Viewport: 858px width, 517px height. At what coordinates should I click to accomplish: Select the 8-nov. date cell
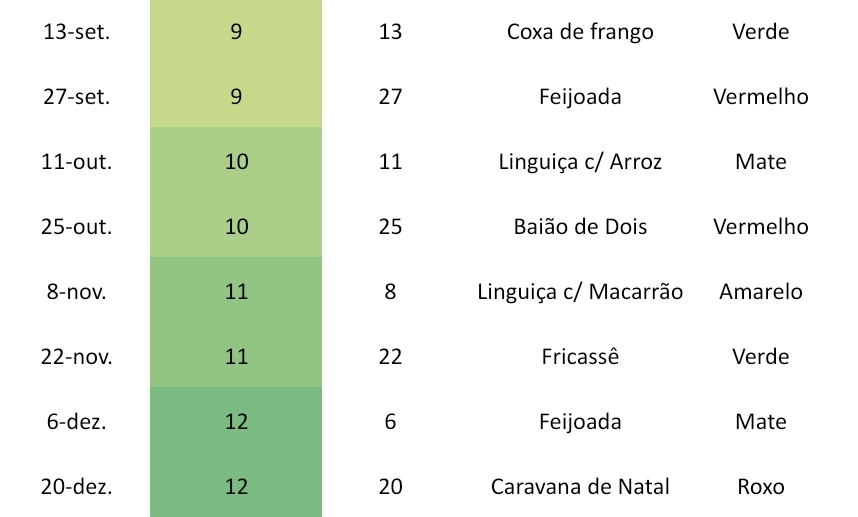click(77, 292)
